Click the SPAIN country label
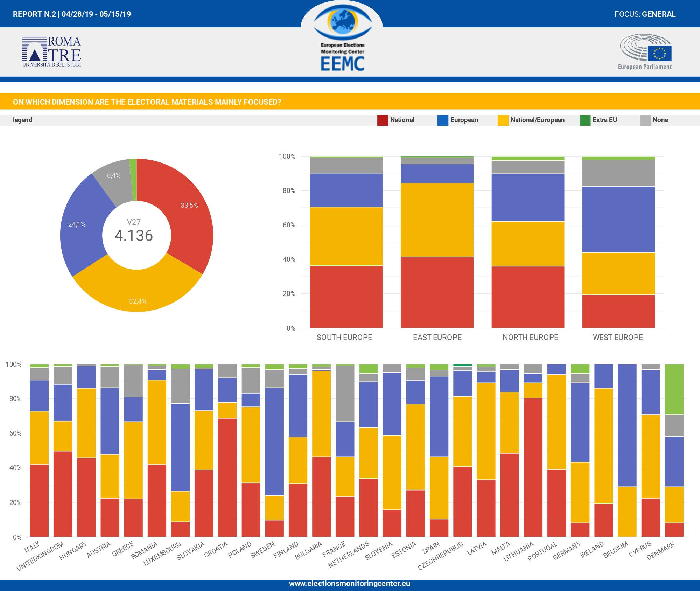This screenshot has height=591, width=700. pyautogui.click(x=431, y=548)
